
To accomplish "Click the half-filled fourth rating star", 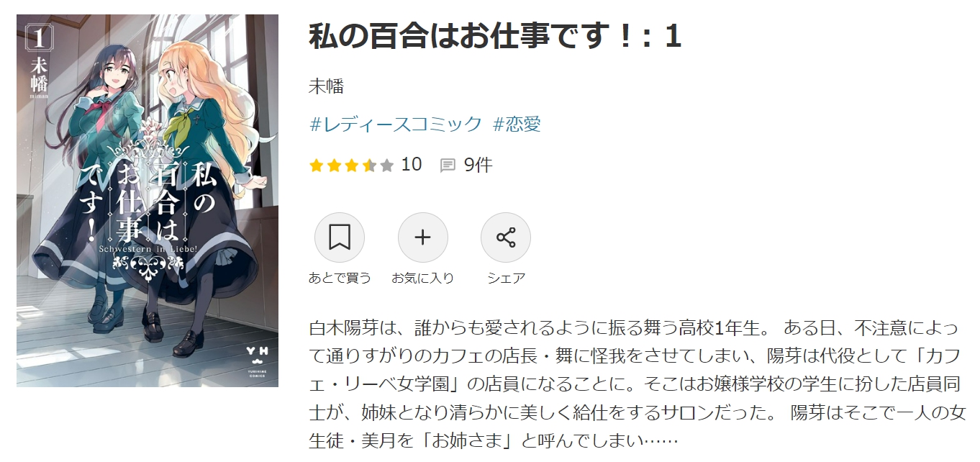I will tap(369, 166).
